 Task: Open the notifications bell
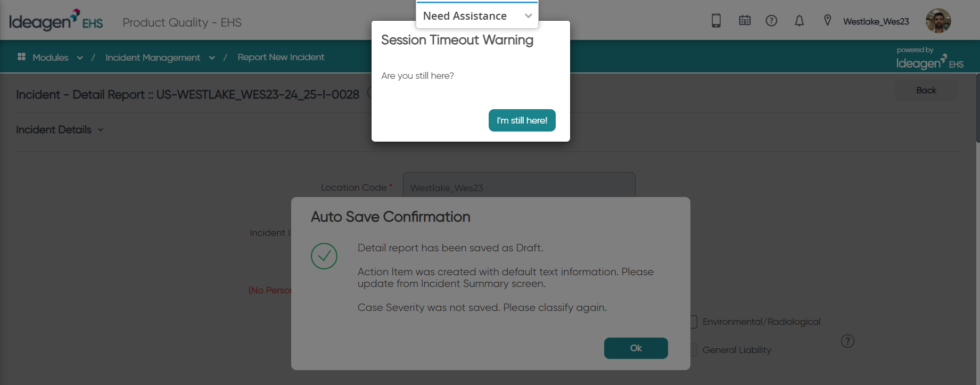[799, 21]
